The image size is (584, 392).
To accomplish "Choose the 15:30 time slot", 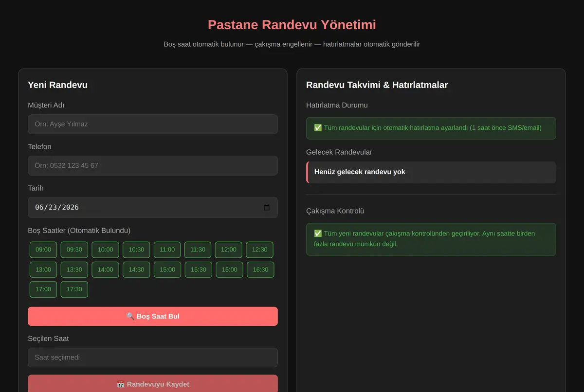I will click(x=199, y=269).
